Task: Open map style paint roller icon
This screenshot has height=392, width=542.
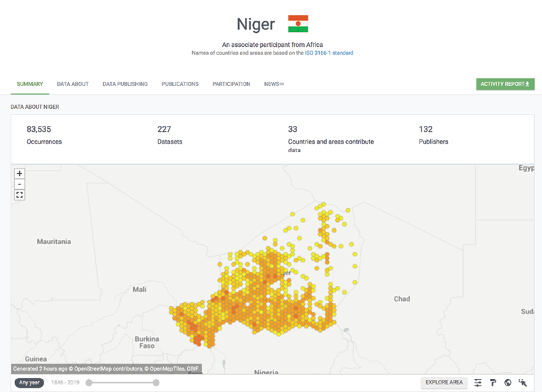Action: pyautogui.click(x=493, y=383)
